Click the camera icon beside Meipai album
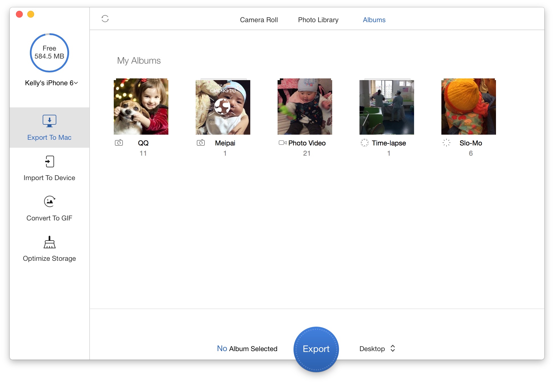This screenshot has height=392, width=554. (x=201, y=143)
